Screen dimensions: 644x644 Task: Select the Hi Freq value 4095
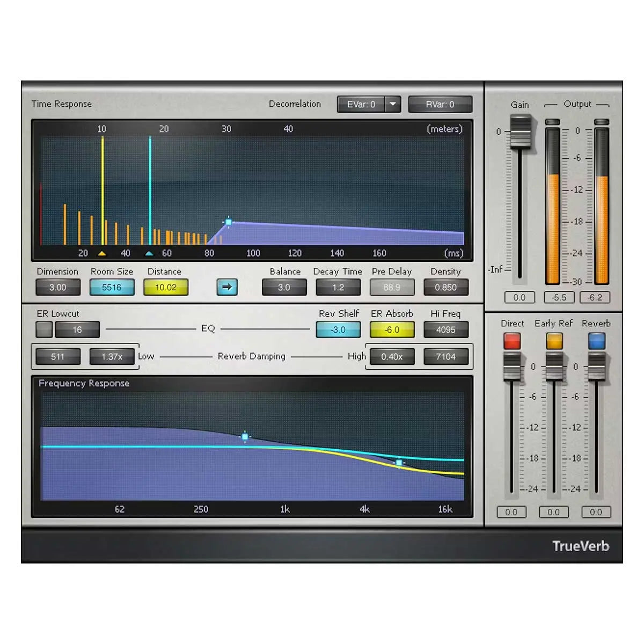click(445, 330)
